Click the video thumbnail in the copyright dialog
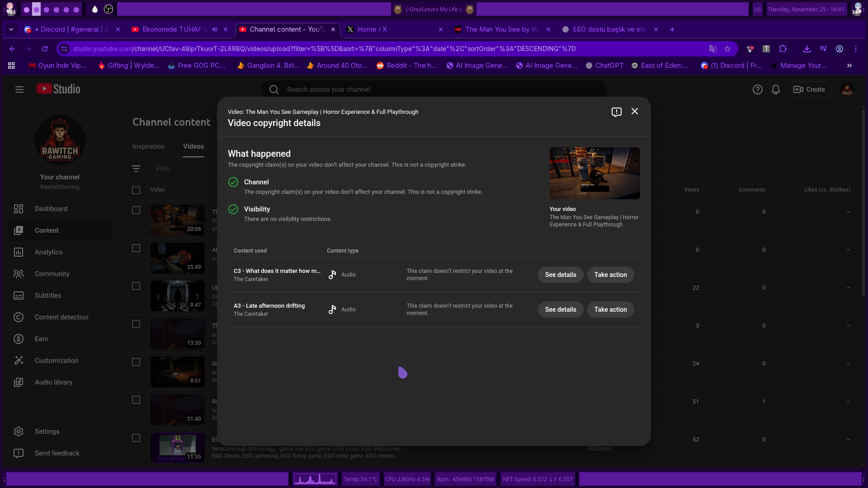The height and width of the screenshot is (488, 868). (594, 173)
